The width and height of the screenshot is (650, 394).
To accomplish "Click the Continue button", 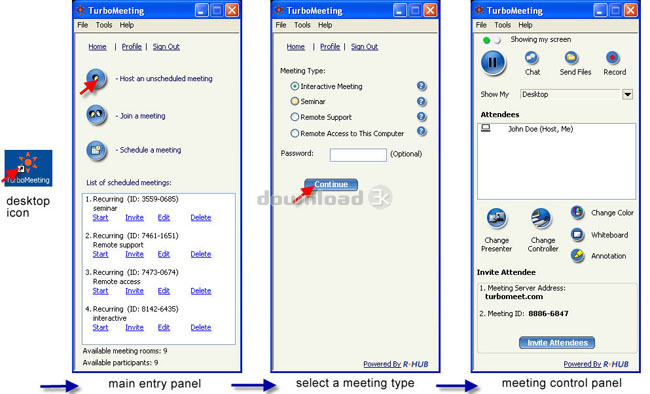I will pyautogui.click(x=331, y=185).
